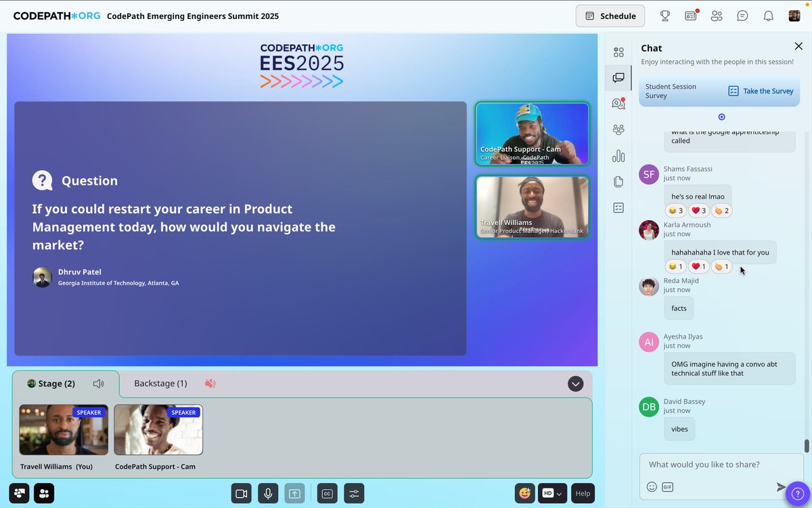Open the Polls bar chart icon
The width and height of the screenshot is (812, 508).
tap(618, 156)
